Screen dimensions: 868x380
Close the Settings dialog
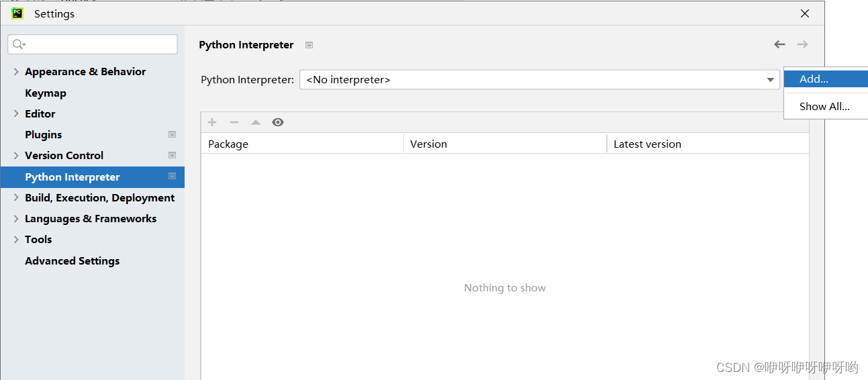(805, 13)
